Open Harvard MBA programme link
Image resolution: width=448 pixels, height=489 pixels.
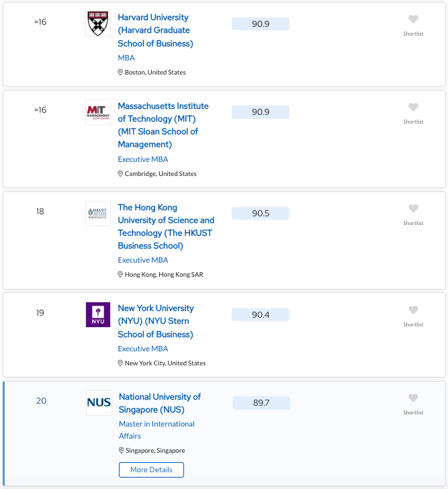(126, 58)
